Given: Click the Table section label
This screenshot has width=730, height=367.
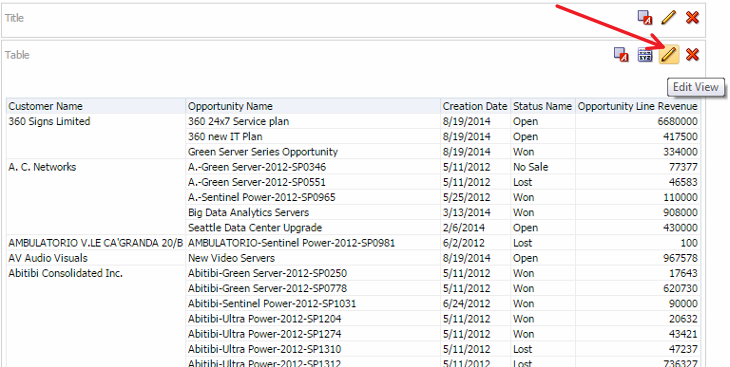Looking at the screenshot, I should click(17, 54).
